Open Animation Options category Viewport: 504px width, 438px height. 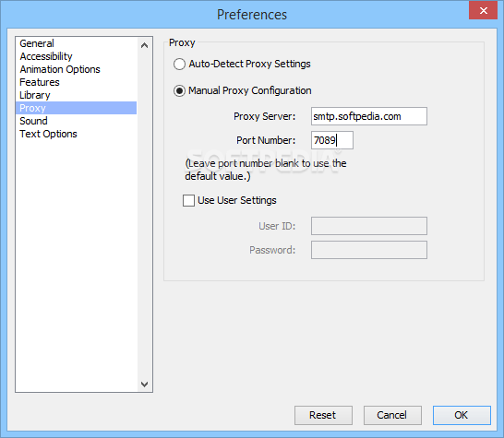77,69
